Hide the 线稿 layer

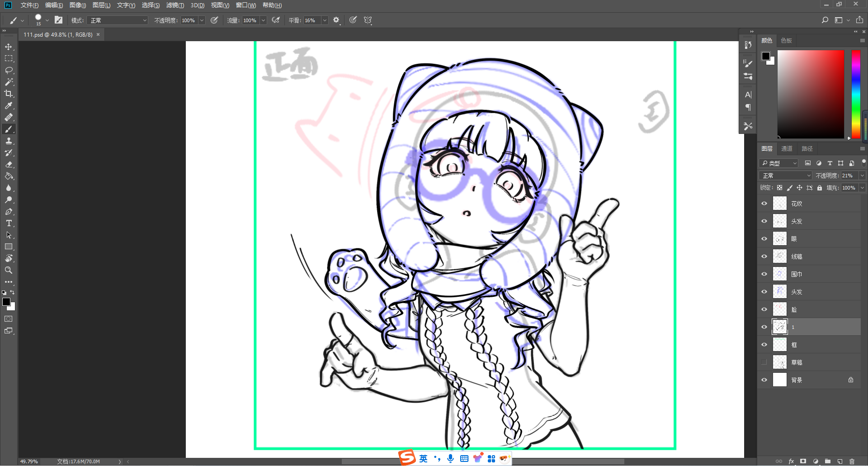click(x=764, y=257)
